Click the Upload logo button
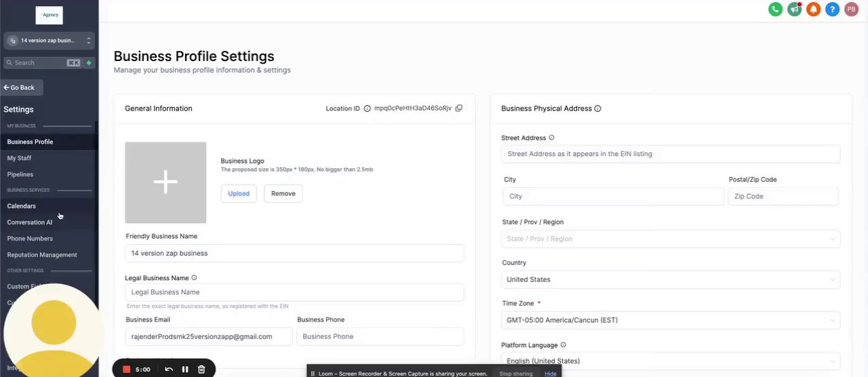This screenshot has width=868, height=377. click(239, 194)
